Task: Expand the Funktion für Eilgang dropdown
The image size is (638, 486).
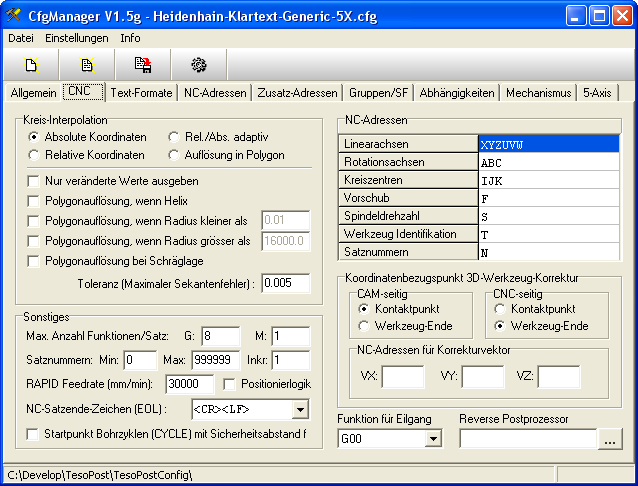Action: point(432,438)
